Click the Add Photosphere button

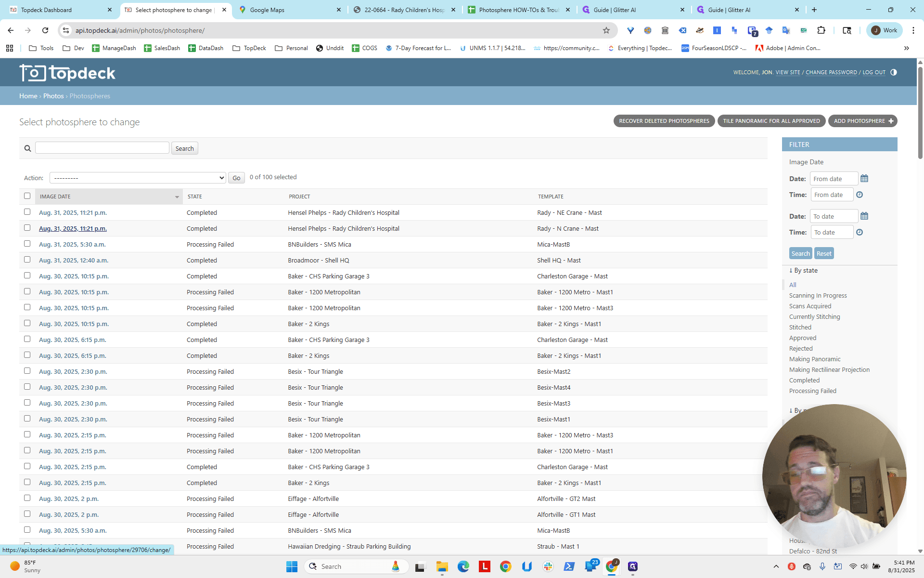coord(863,121)
